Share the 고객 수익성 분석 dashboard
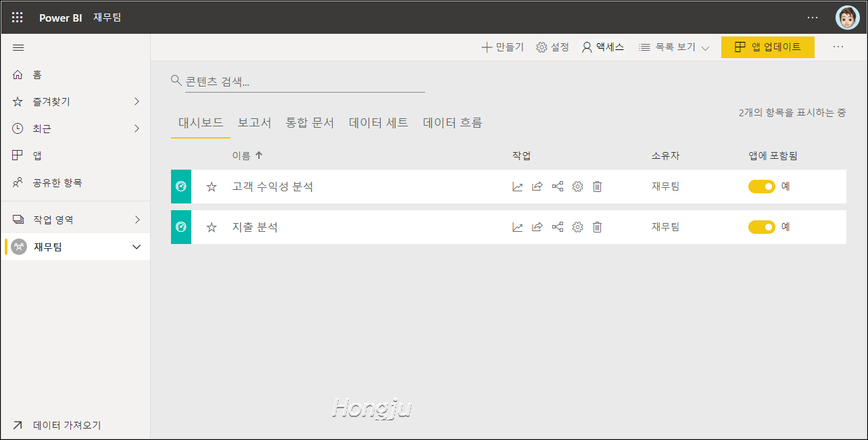The width and height of the screenshot is (868, 440). click(537, 187)
